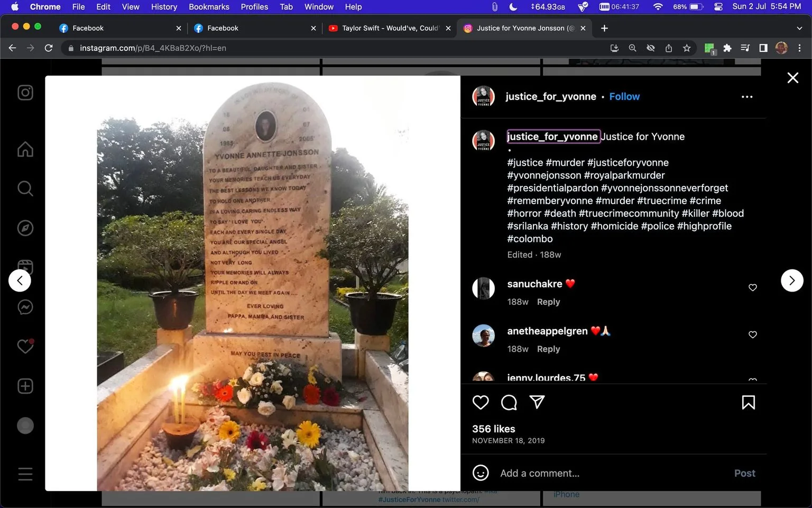The height and width of the screenshot is (508, 812).
Task: Switch to the Taylor Swift YouTube tab
Action: point(390,28)
